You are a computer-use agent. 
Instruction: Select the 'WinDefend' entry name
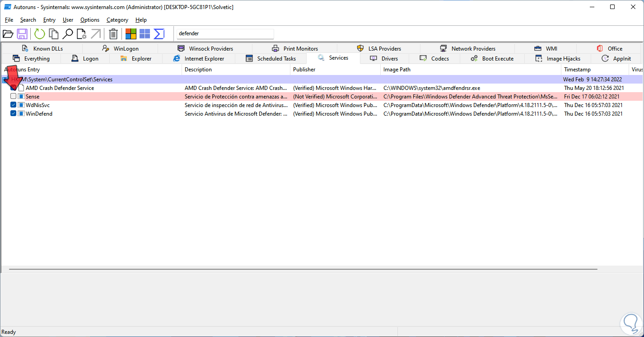39,114
